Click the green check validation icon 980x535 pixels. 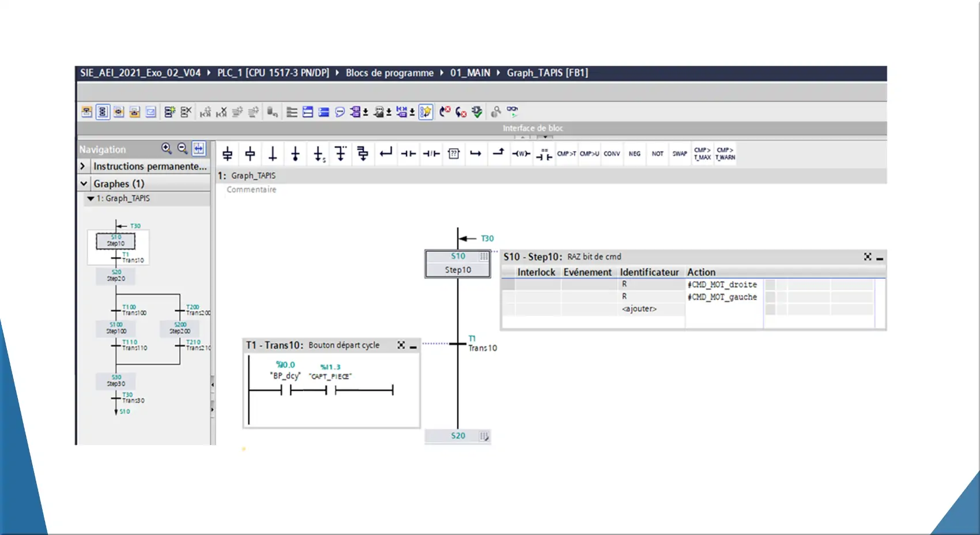[x=477, y=112]
